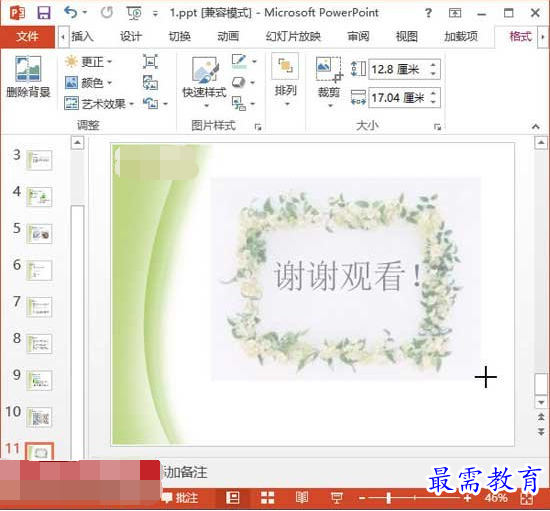Increase shape height with the up spinner

434,65
